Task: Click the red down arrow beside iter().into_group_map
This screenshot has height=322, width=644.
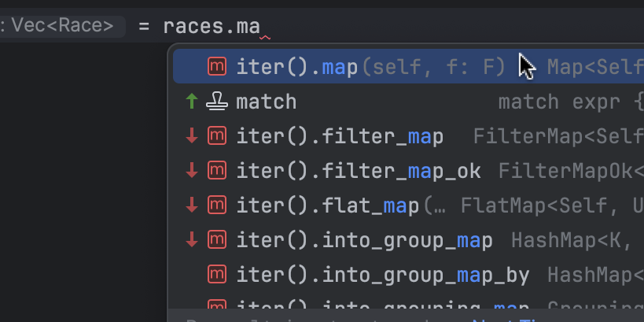Action: (191, 240)
